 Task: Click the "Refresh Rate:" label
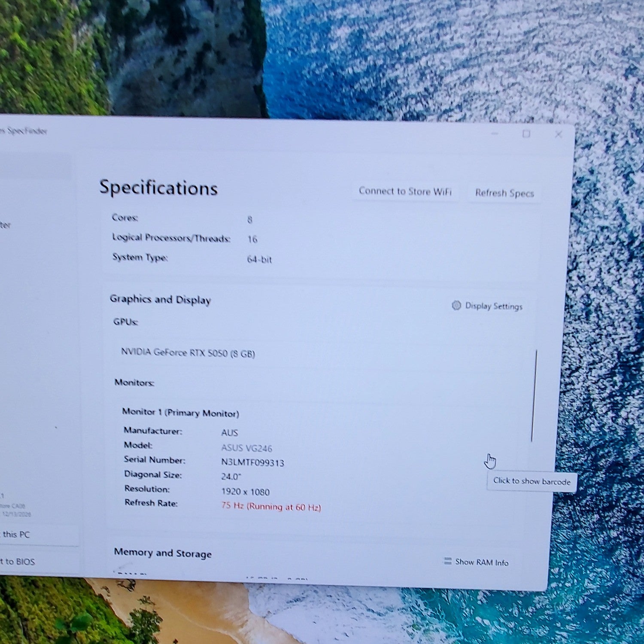[151, 503]
